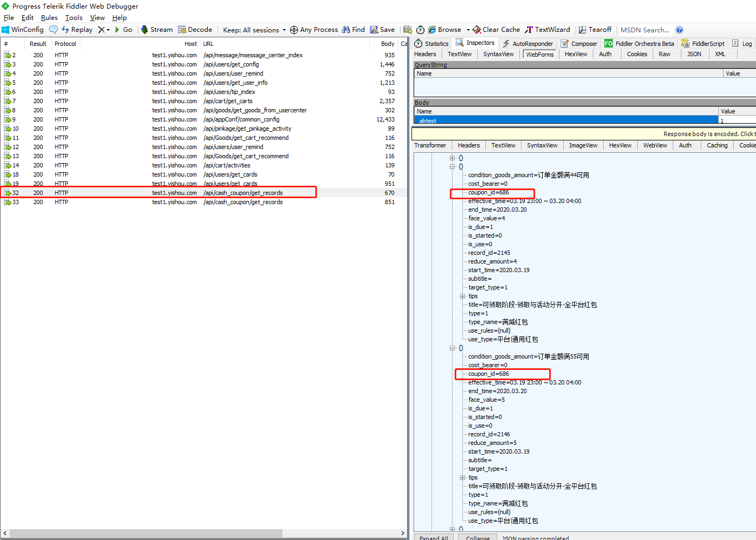Select request Raw inspector tab
Image resolution: width=756 pixels, height=540 pixels.
tap(664, 54)
